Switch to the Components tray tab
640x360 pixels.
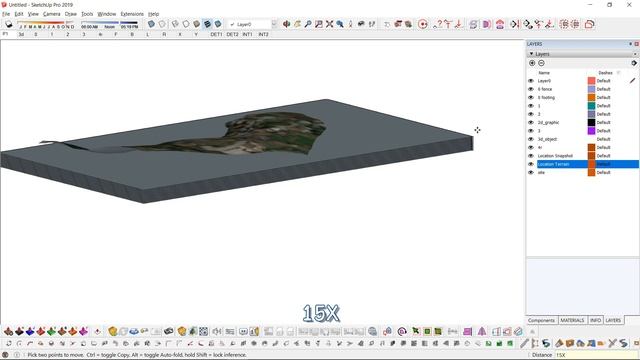coord(541,320)
